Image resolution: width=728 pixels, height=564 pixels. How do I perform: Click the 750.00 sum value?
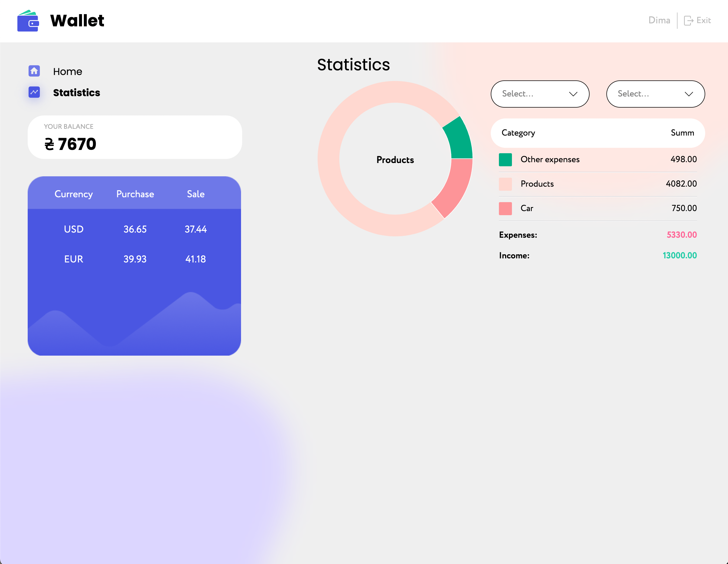tap(684, 208)
